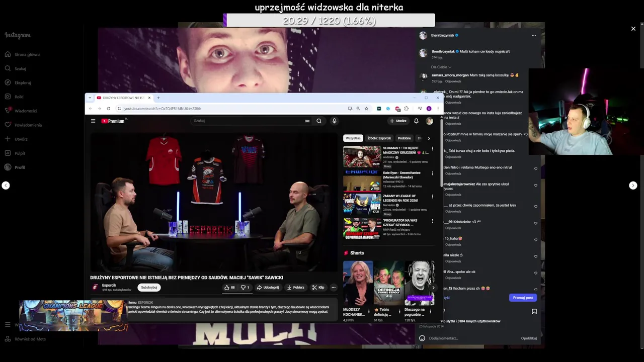Viewport: 644px width, 362px height.
Task: Like the majainstajarowniez comment
Action: pyautogui.click(x=535, y=186)
